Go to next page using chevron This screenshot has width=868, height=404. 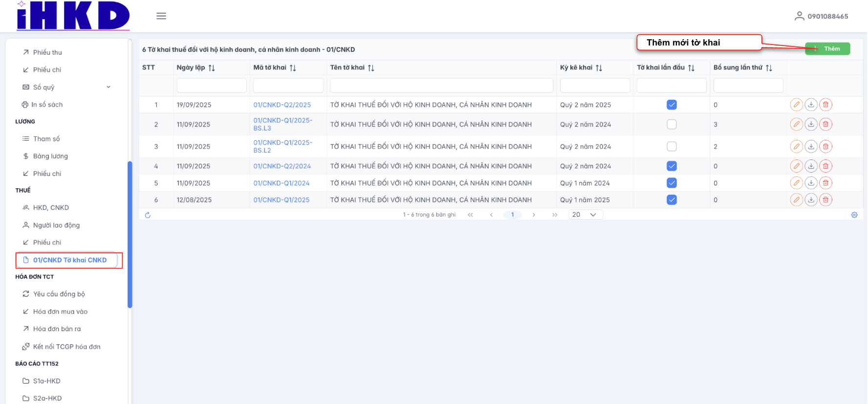point(534,215)
